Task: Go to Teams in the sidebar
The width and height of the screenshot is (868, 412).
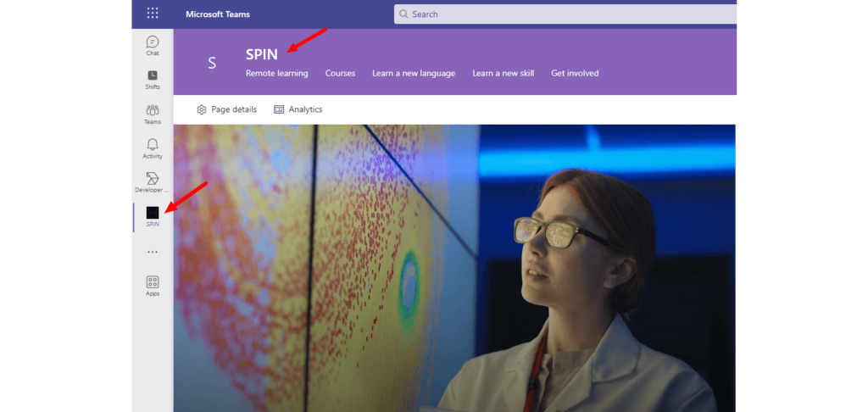Action: (153, 114)
